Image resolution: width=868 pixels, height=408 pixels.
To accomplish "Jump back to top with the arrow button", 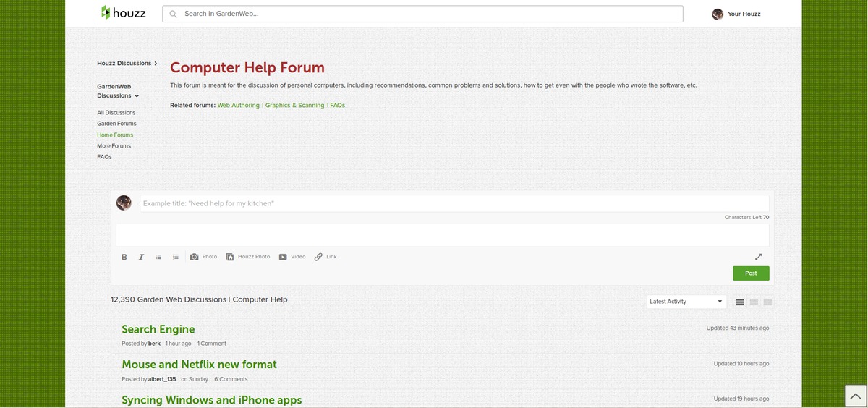I will (856, 396).
